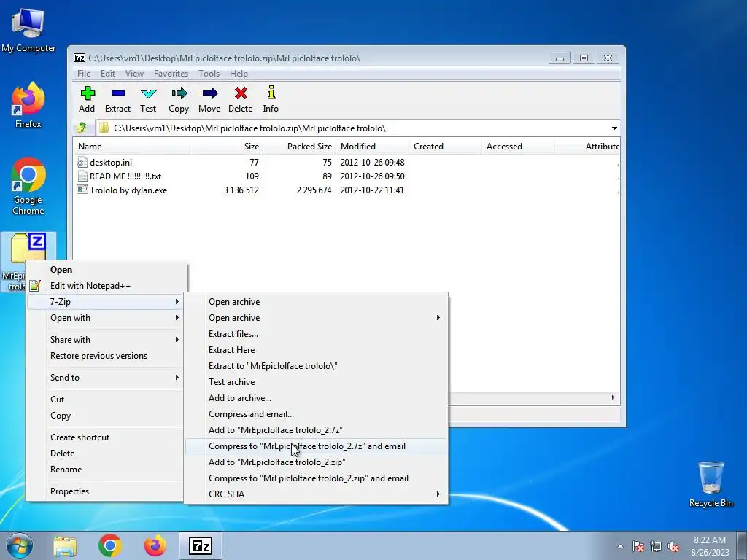Click the 7-Zip taskbar button
747x560 pixels.
tap(200, 545)
